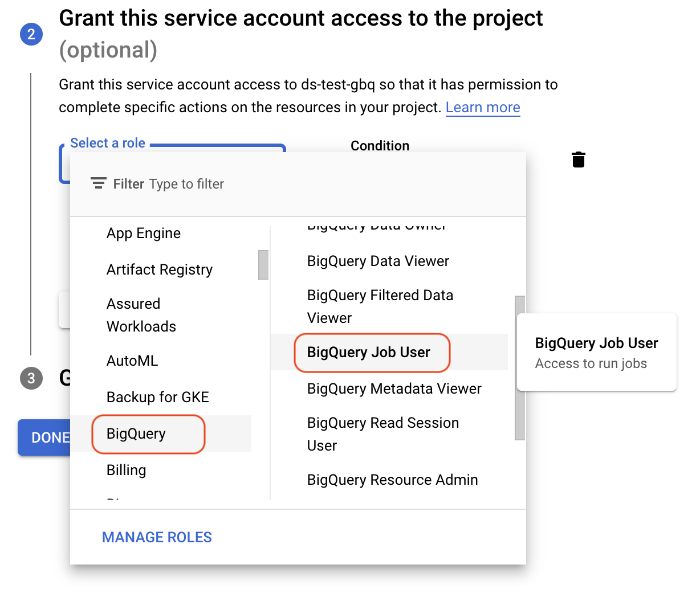Open the Learn more link
This screenshot has width=700, height=593.
click(483, 107)
